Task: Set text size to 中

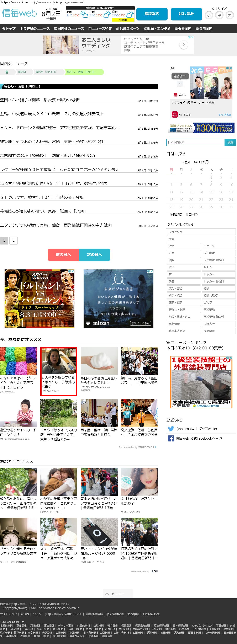Action: [219, 15]
